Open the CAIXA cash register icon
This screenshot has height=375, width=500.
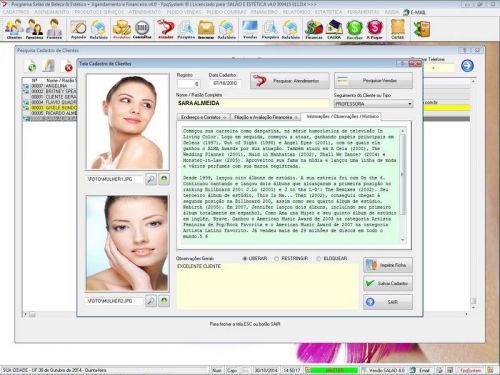coord(334,29)
